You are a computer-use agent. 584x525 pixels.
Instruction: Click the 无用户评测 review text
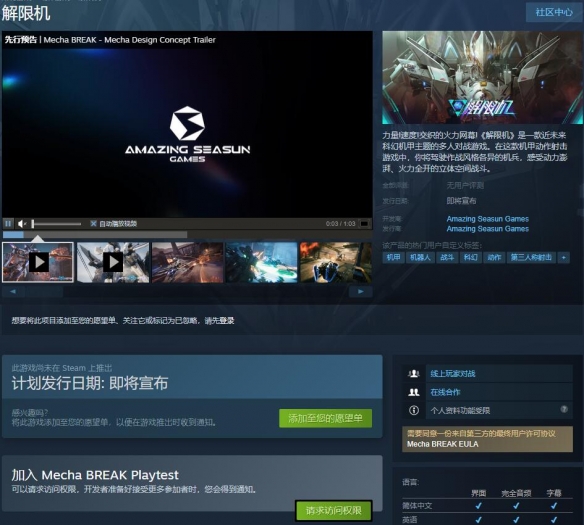(x=465, y=185)
